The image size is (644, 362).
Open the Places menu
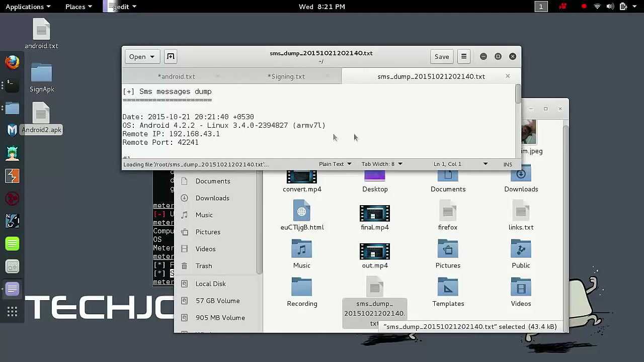[78, 7]
